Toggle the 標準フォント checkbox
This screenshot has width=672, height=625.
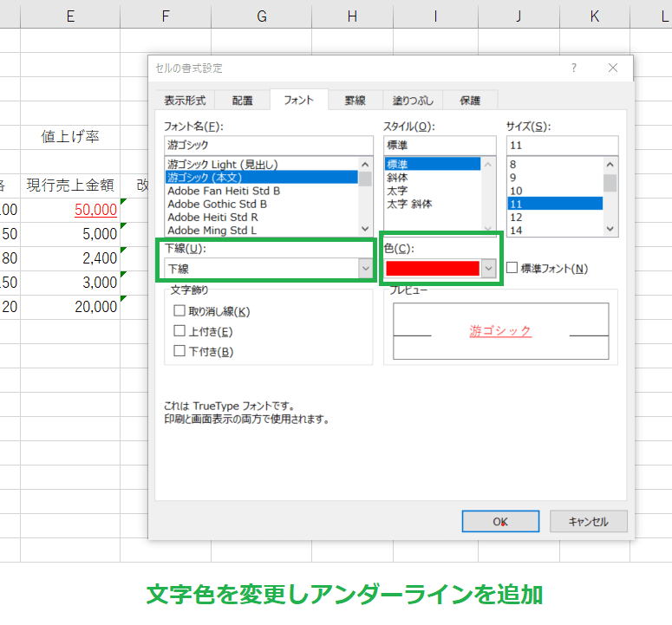[x=512, y=268]
